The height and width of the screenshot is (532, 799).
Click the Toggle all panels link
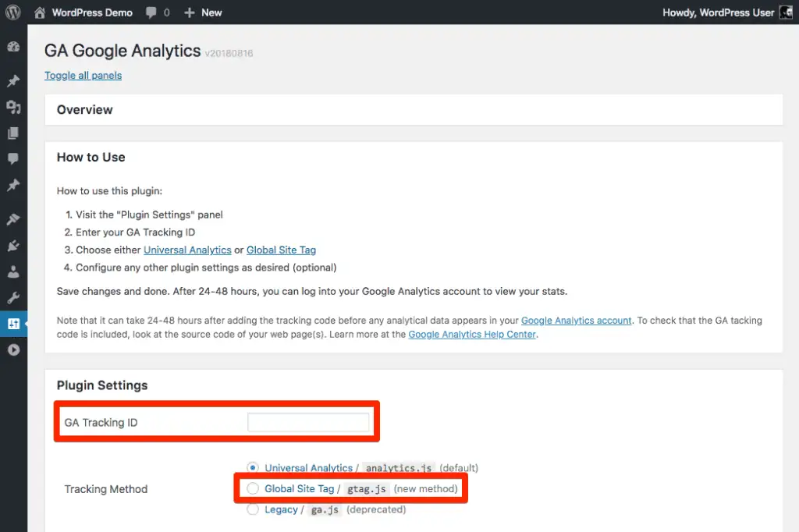[x=83, y=75]
